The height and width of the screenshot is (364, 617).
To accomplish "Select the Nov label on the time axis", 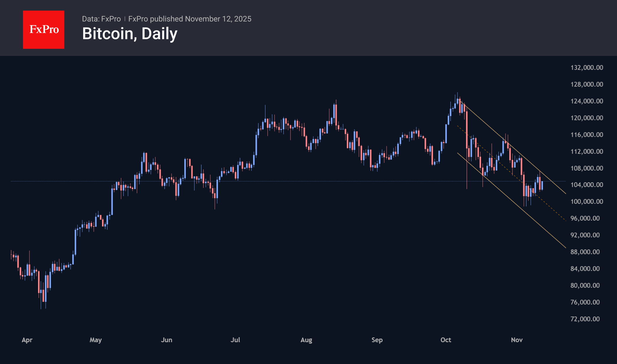I will 517,340.
